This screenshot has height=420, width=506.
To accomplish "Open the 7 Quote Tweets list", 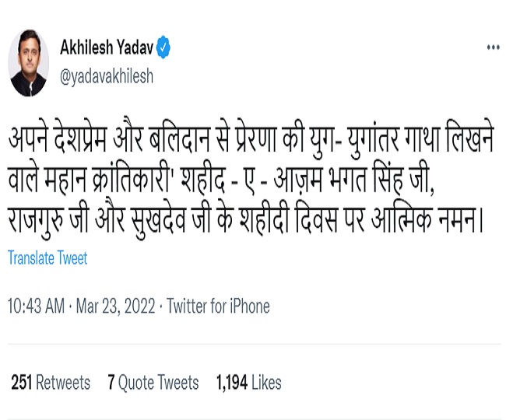I will [153, 383].
